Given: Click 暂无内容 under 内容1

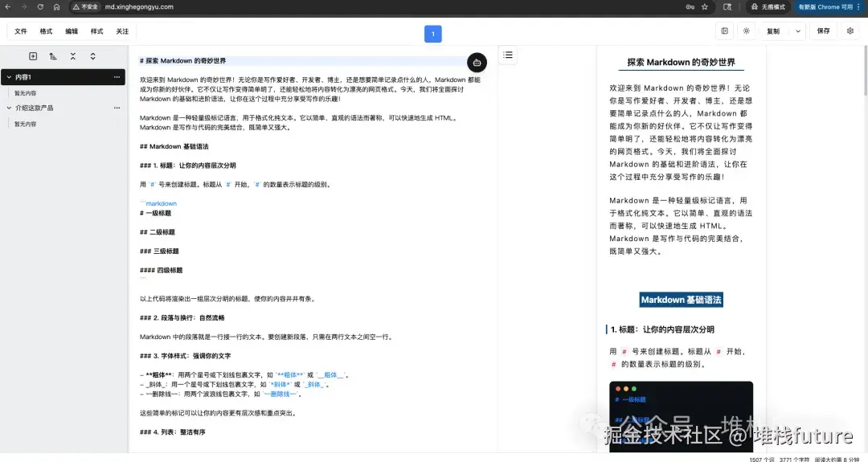Looking at the screenshot, I should tap(26, 93).
